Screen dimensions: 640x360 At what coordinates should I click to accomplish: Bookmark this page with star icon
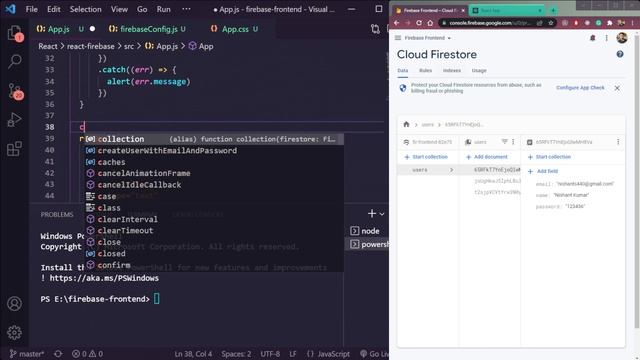551,23
